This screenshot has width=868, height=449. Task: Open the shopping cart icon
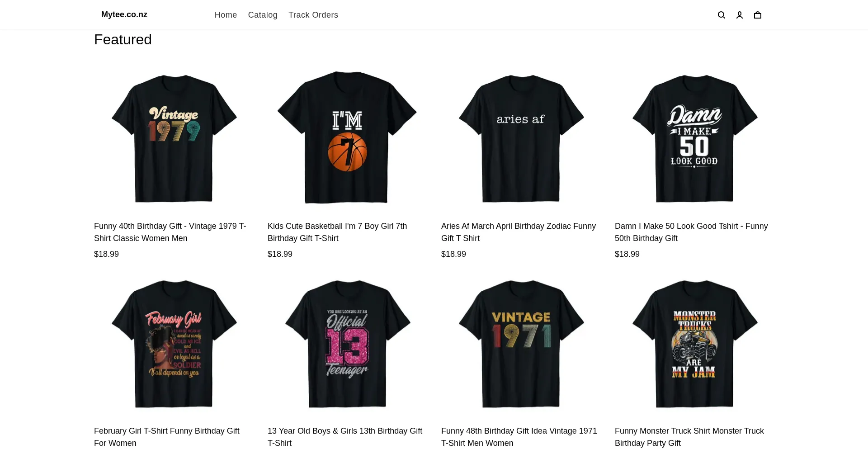click(x=757, y=14)
